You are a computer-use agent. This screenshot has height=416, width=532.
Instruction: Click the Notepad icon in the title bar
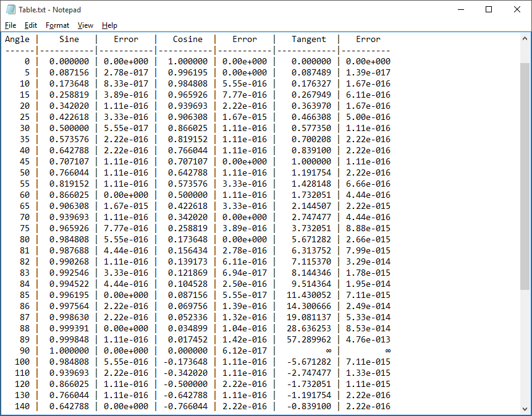click(9, 10)
